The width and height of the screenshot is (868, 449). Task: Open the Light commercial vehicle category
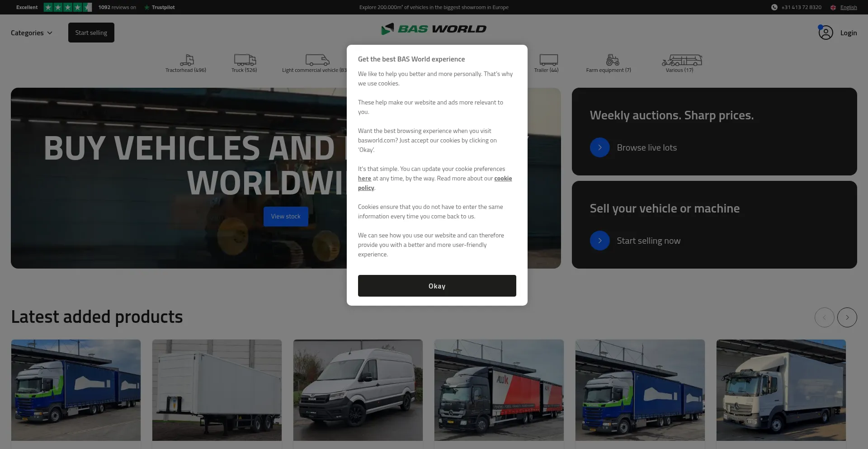coord(317,60)
